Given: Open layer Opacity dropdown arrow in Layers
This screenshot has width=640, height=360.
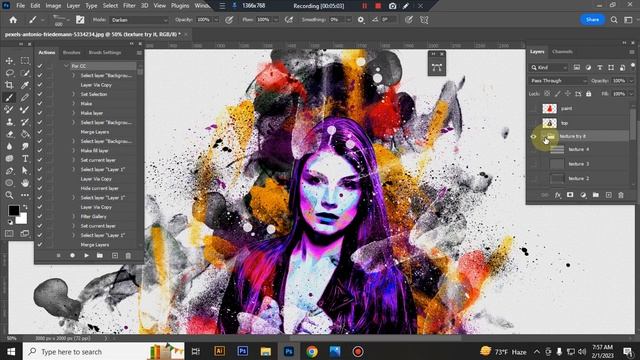Looking at the screenshot, I should pos(631,81).
